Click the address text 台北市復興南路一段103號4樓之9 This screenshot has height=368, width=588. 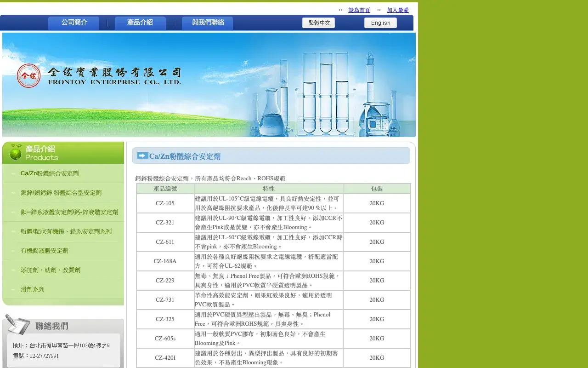point(69,345)
